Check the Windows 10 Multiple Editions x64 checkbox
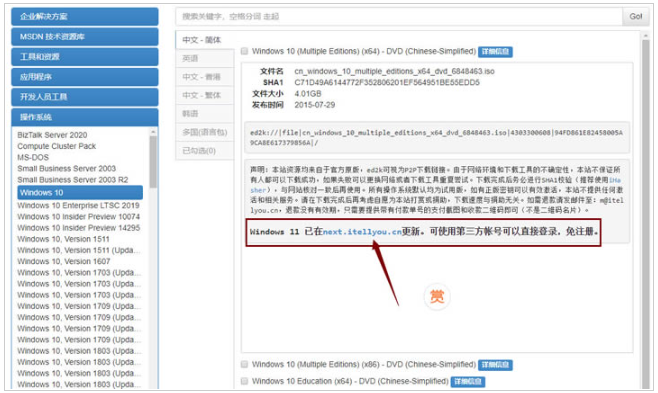This screenshot has height=393, width=658. [x=244, y=51]
